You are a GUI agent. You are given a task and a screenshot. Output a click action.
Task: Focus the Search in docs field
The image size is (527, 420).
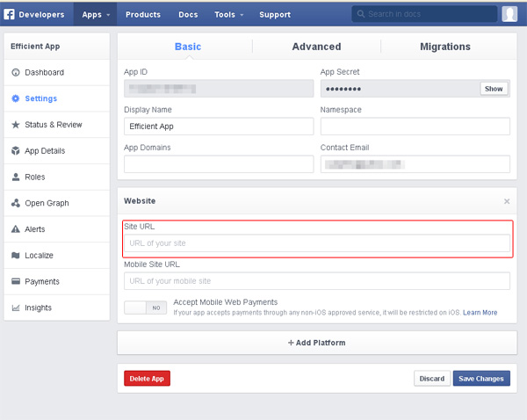[424, 14]
